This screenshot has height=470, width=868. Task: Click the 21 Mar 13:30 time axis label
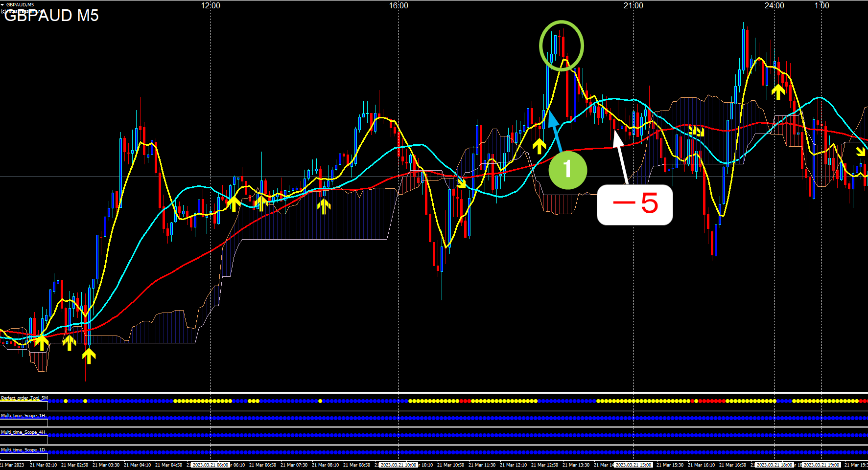[576, 465]
